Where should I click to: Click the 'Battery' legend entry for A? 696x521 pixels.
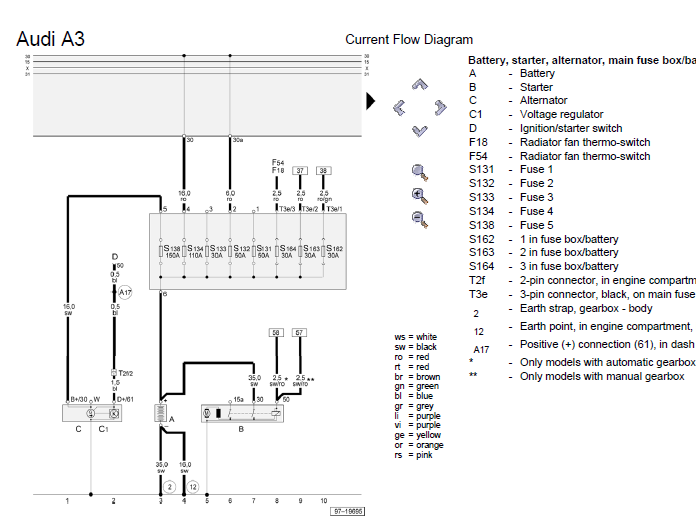(537, 73)
